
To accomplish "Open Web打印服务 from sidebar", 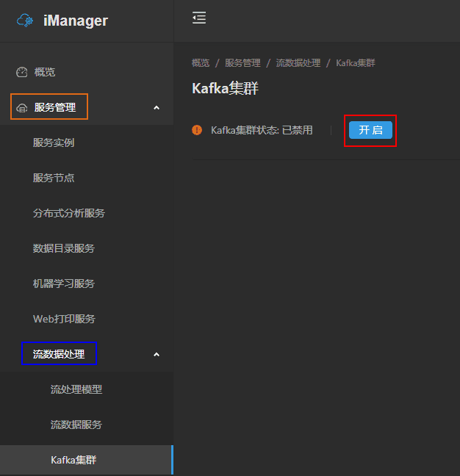I will pyautogui.click(x=64, y=319).
